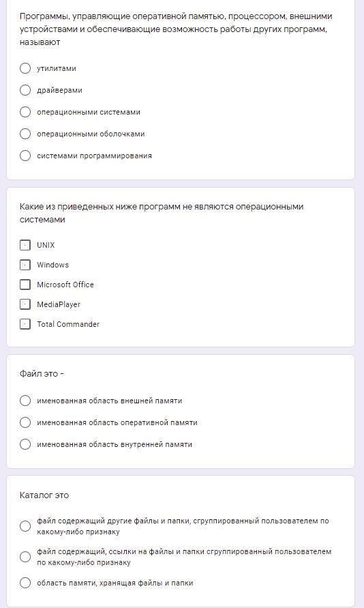Select "операционными системами" radio button
Screen dimensions: 364x608
pos(25,112)
